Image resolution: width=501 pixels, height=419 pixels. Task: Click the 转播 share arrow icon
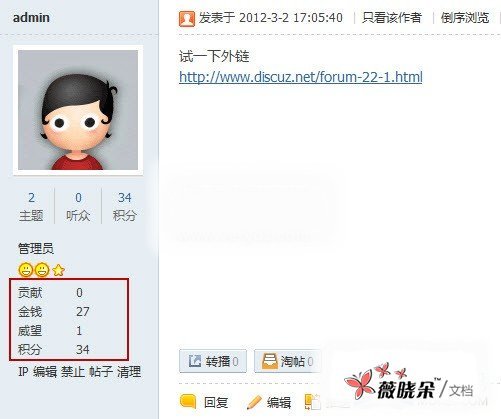point(195,361)
